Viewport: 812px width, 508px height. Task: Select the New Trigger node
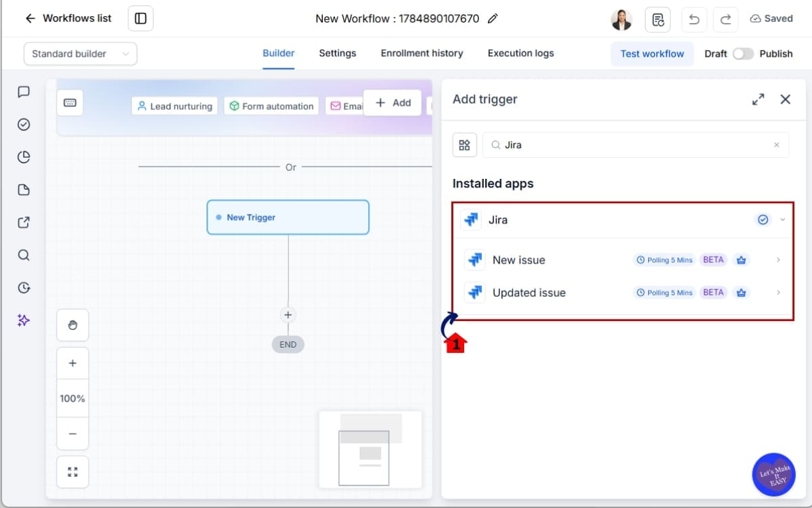[x=288, y=217]
